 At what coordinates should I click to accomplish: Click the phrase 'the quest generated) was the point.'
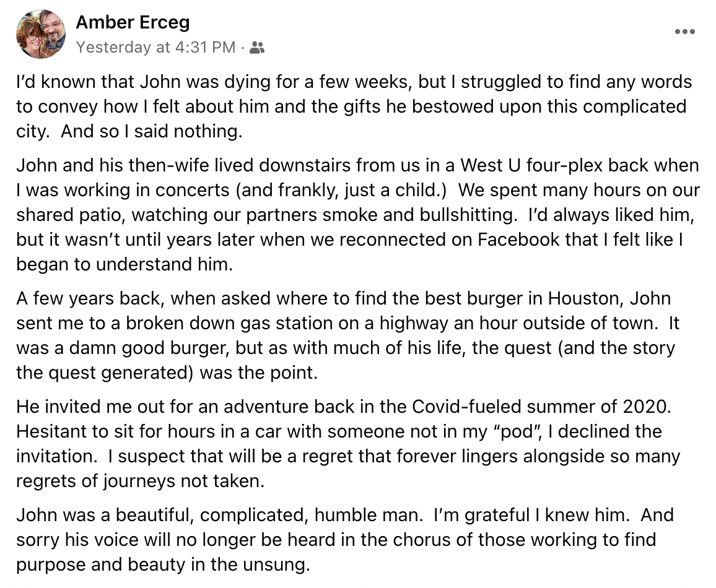click(x=167, y=373)
